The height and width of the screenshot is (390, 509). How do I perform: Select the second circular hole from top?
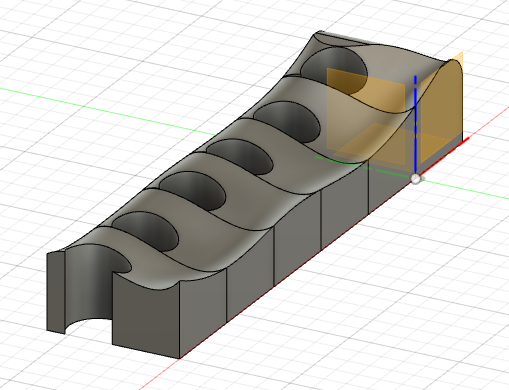coord(287,121)
